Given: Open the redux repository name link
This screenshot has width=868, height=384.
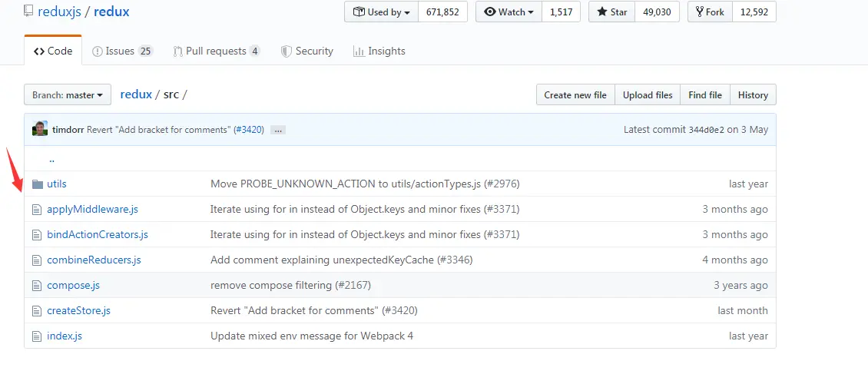Looking at the screenshot, I should (x=111, y=12).
